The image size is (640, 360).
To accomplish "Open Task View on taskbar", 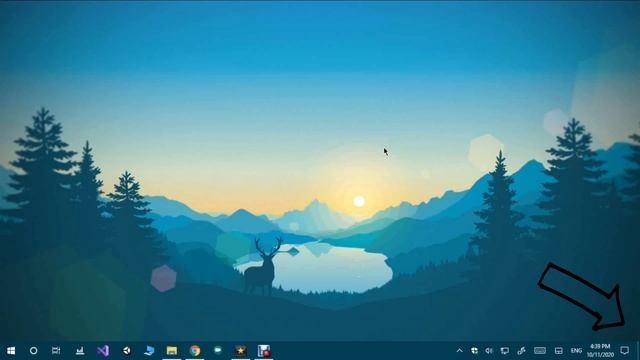I will (56, 351).
